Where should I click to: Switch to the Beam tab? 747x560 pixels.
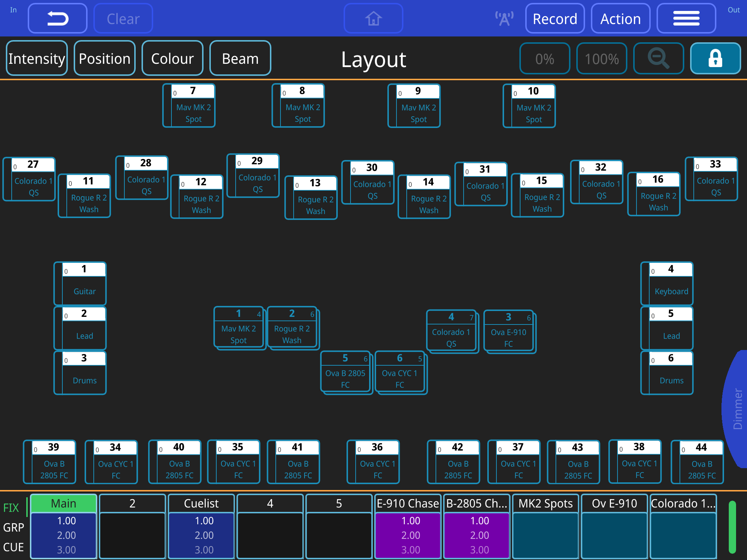(x=240, y=58)
